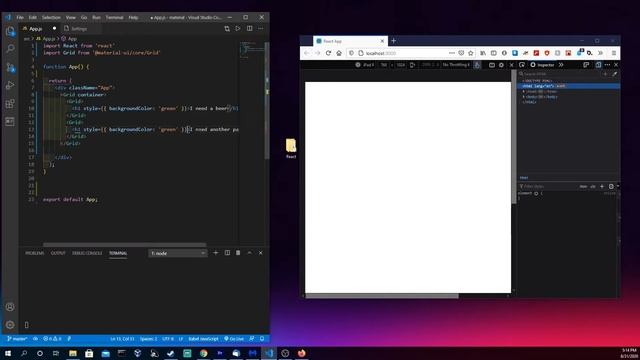Click the Babel JavaScript language mode
Image resolution: width=640 pixels, height=360 pixels.
coord(203,339)
